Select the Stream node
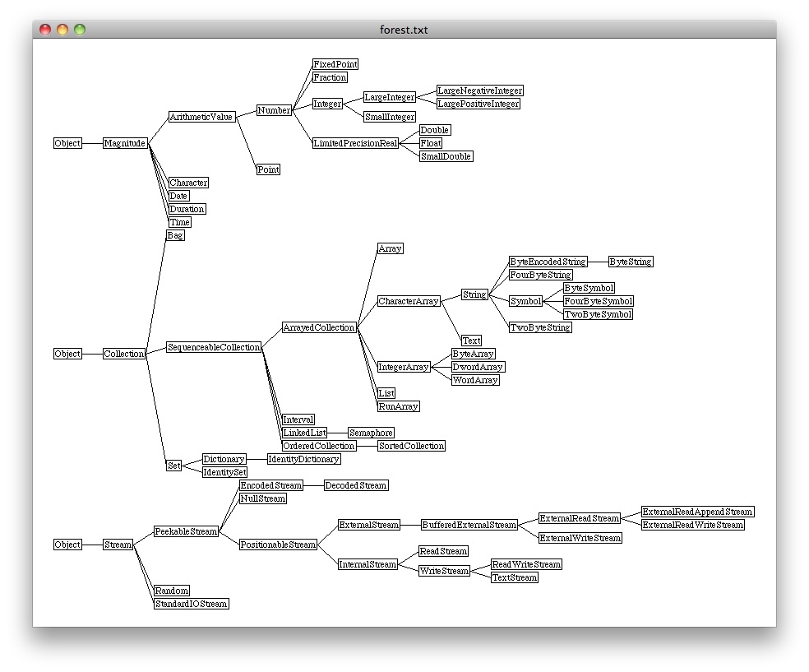The width and height of the screenshot is (809, 672). [118, 545]
